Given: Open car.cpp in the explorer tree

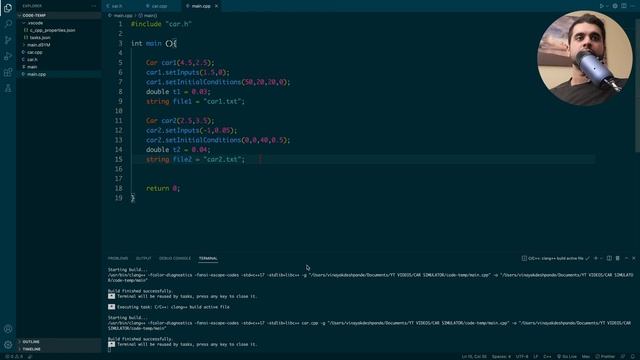Looking at the screenshot, I should coord(59,52).
